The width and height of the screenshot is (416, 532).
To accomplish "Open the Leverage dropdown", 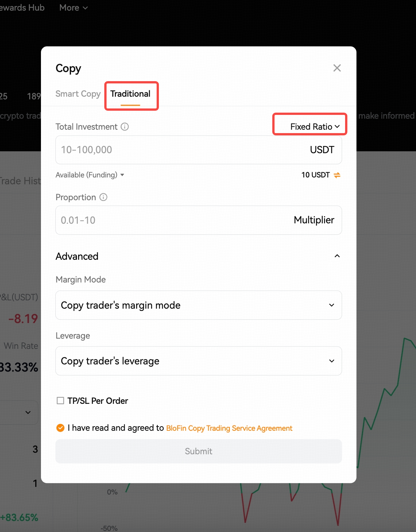I will point(199,361).
